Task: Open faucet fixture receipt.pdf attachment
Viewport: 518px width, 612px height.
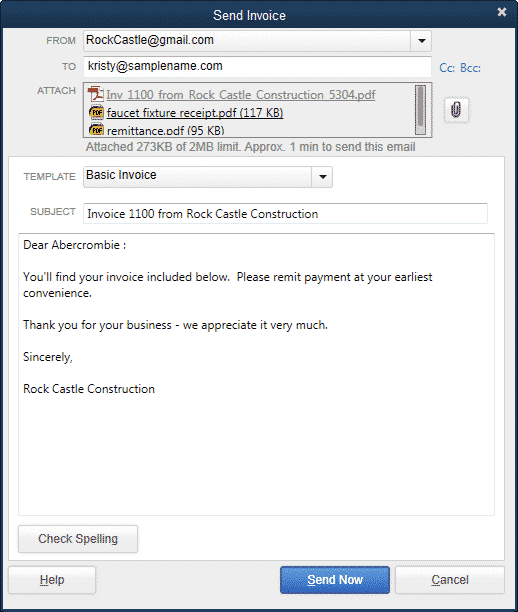Action: (195, 113)
